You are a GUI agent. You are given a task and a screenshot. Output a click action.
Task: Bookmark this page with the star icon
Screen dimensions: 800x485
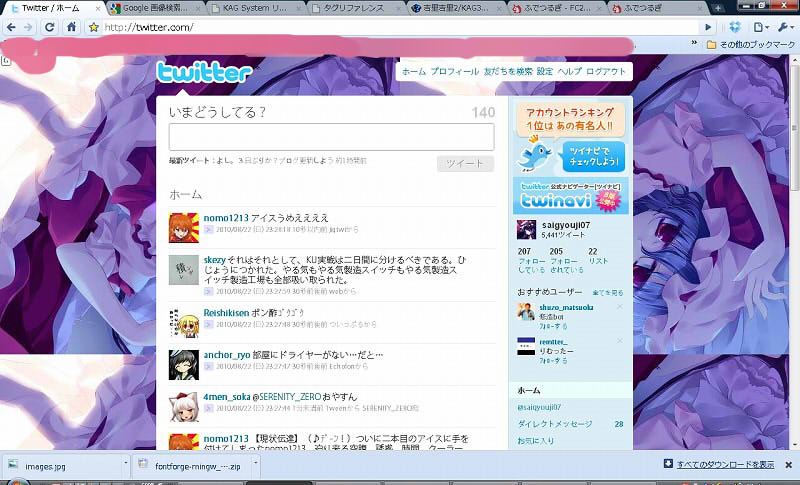pyautogui.click(x=93, y=27)
